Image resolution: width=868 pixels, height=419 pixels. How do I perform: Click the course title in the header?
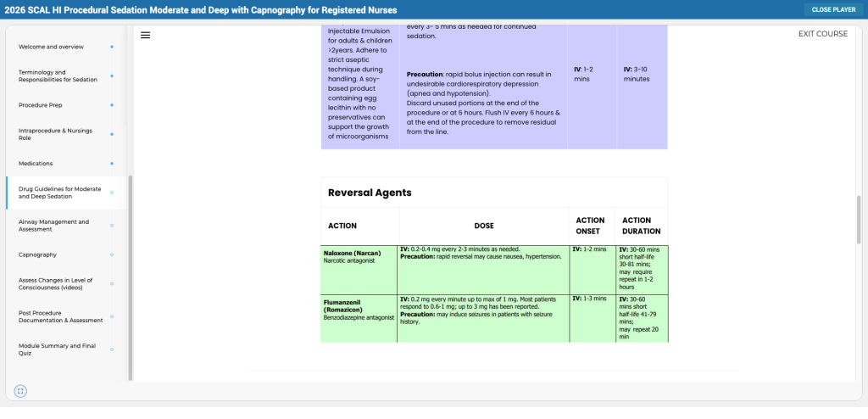click(201, 10)
